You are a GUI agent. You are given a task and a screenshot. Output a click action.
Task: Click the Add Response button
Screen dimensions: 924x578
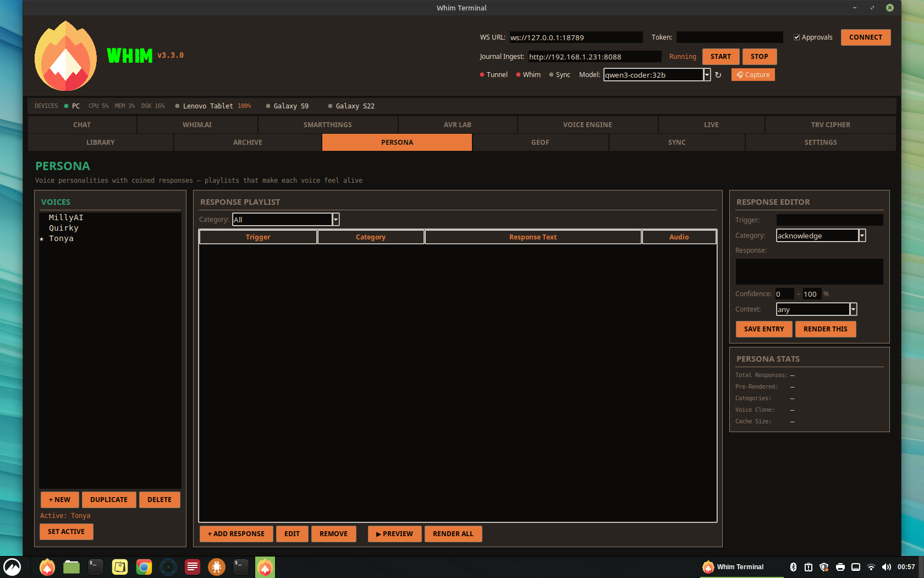236,534
